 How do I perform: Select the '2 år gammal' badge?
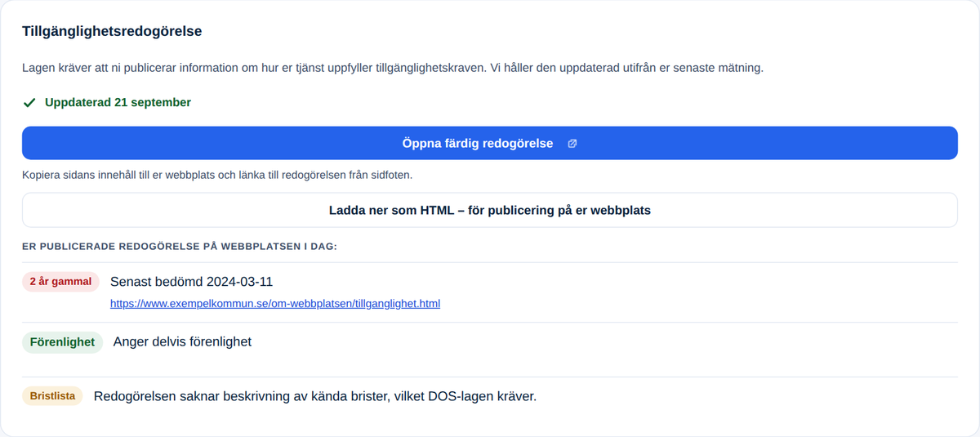coord(60,282)
